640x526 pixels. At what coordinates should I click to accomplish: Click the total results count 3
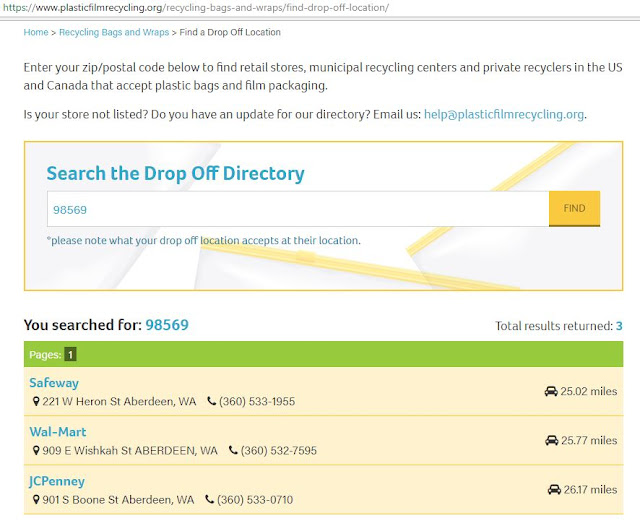[619, 326]
